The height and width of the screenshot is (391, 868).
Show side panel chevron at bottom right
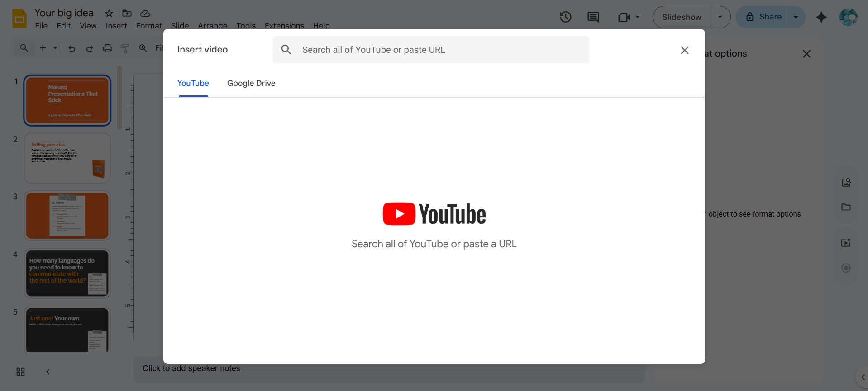pos(863,377)
